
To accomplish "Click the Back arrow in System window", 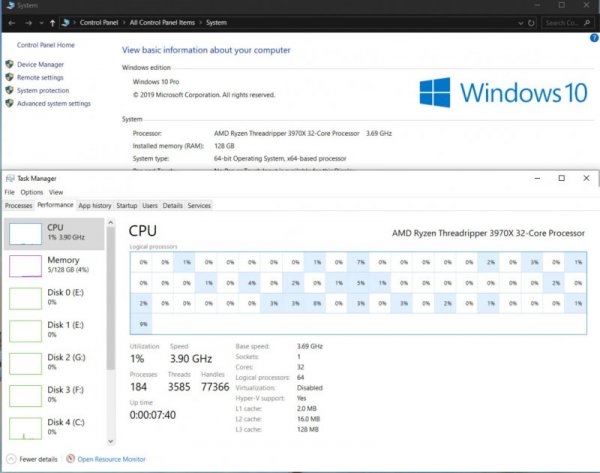I will click(x=10, y=22).
